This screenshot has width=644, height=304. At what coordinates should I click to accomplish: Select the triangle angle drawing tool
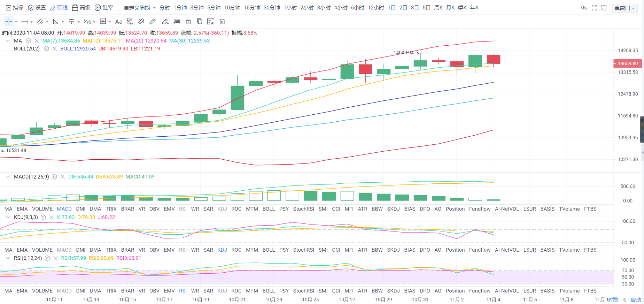56,22
